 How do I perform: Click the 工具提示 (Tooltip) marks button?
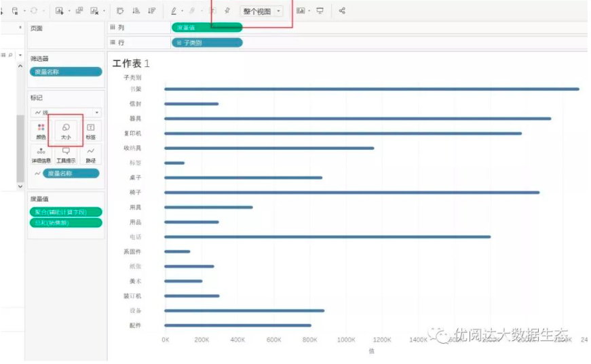coord(66,155)
